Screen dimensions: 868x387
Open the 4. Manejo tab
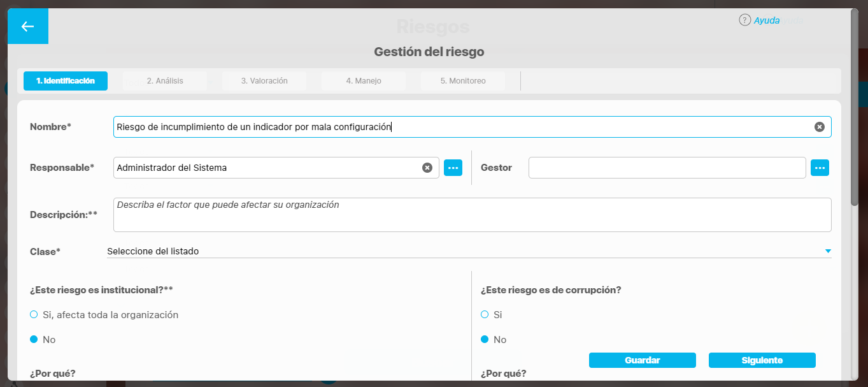pyautogui.click(x=364, y=81)
